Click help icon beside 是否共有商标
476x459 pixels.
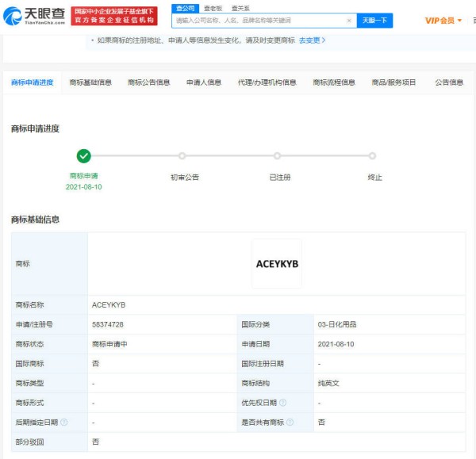coord(290,423)
